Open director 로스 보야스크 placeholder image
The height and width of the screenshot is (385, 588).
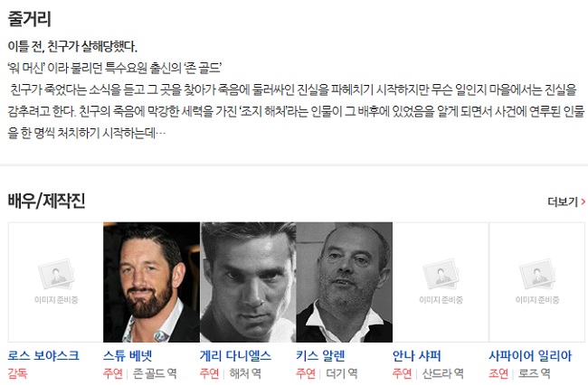point(55,282)
